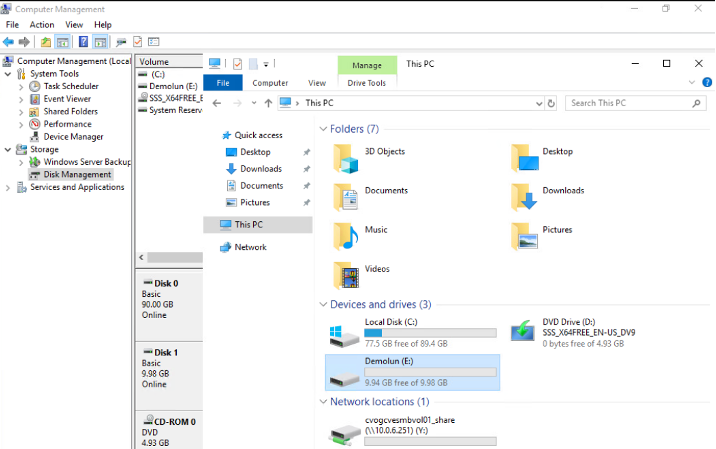Open the Desktop folder in Folders section
716x449 pixels.
pos(525,158)
